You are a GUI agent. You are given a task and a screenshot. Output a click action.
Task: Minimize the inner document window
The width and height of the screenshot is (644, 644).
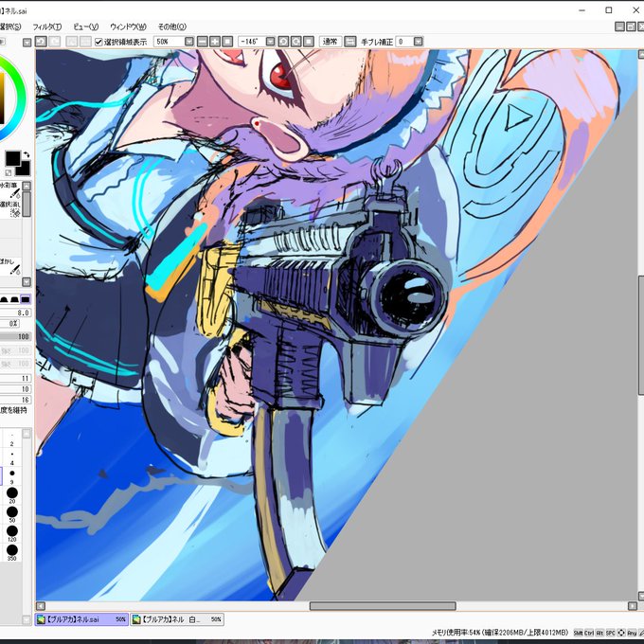619,27
